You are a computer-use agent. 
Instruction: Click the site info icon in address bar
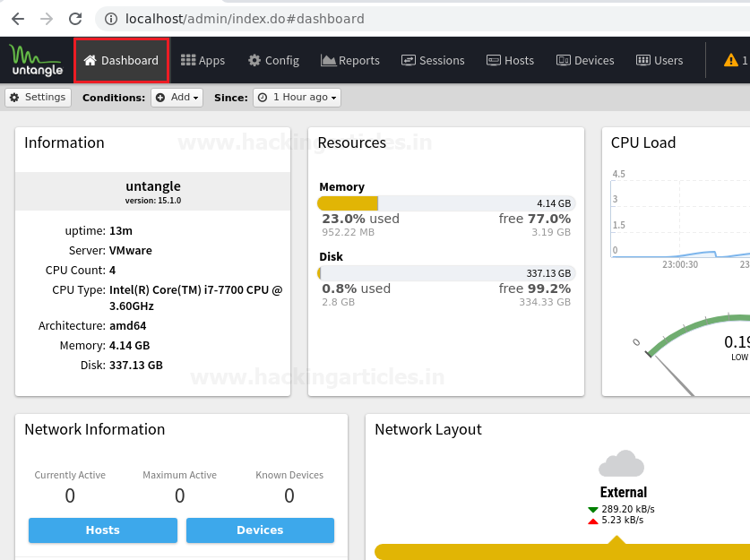pos(111,19)
